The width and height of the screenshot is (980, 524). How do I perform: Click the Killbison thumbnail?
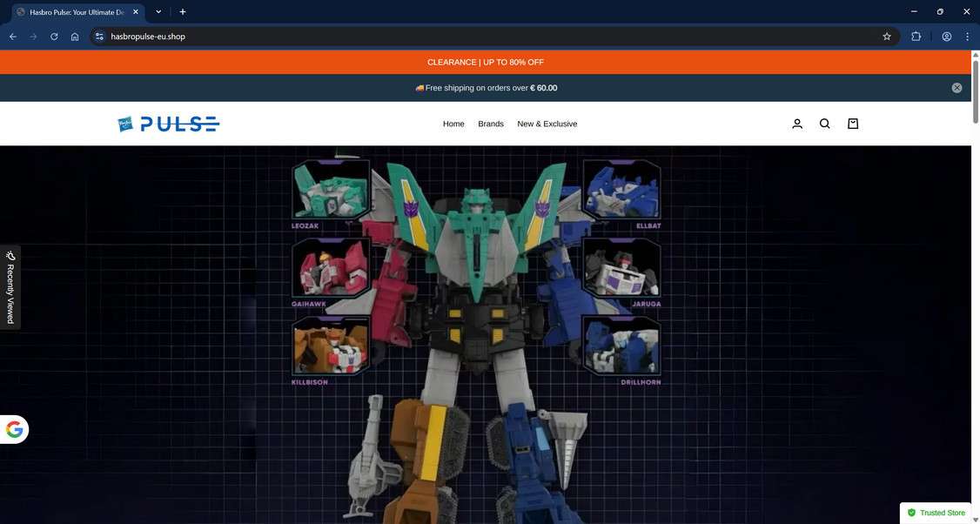pyautogui.click(x=331, y=346)
